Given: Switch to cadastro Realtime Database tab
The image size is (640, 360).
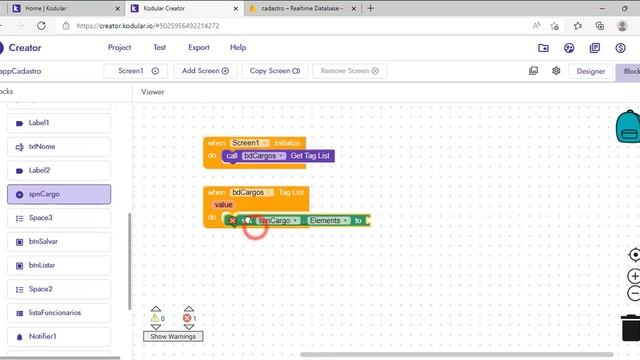Looking at the screenshot, I should [x=302, y=8].
